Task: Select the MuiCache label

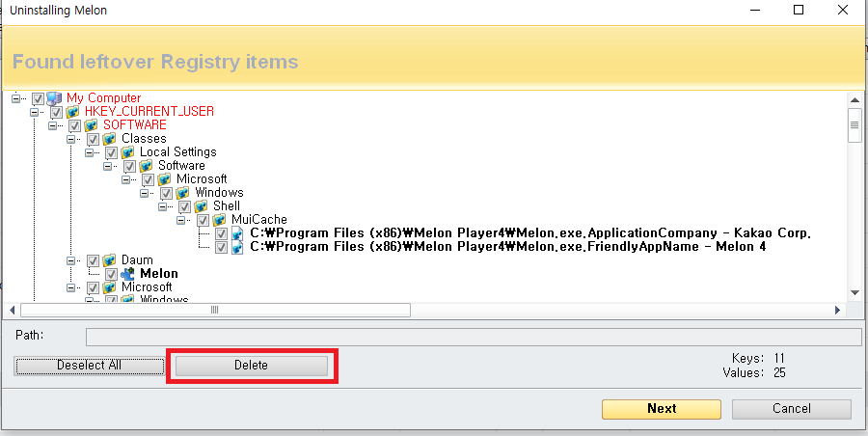Action: click(x=259, y=220)
